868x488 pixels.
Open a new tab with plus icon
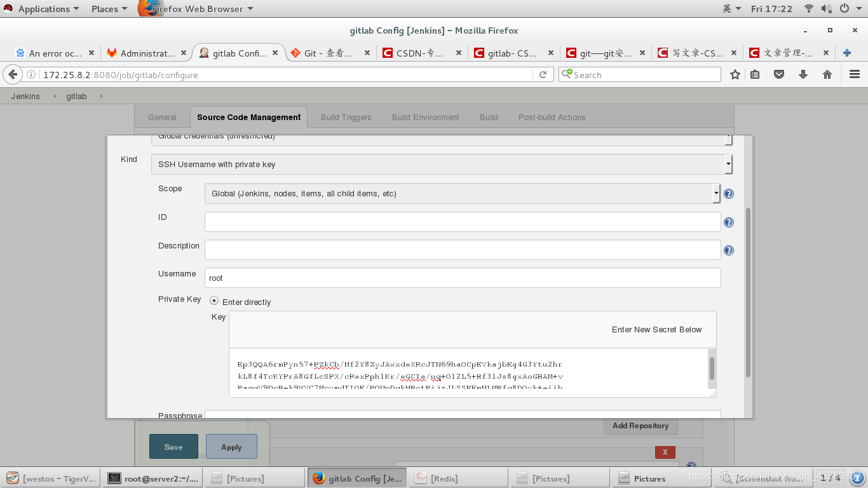point(846,53)
